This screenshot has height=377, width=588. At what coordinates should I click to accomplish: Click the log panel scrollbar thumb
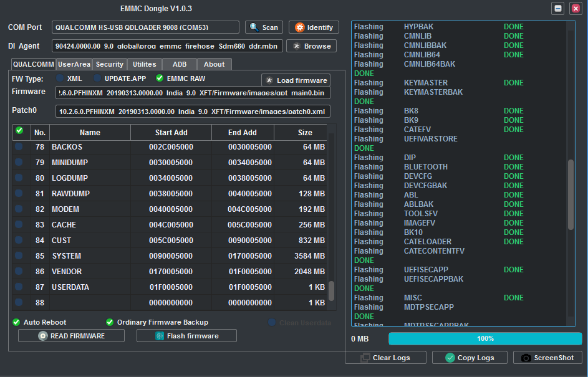coord(571,195)
